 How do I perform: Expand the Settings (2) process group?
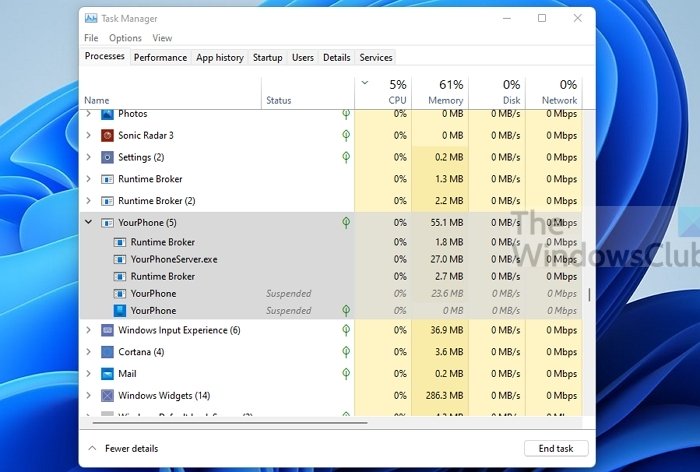click(89, 157)
